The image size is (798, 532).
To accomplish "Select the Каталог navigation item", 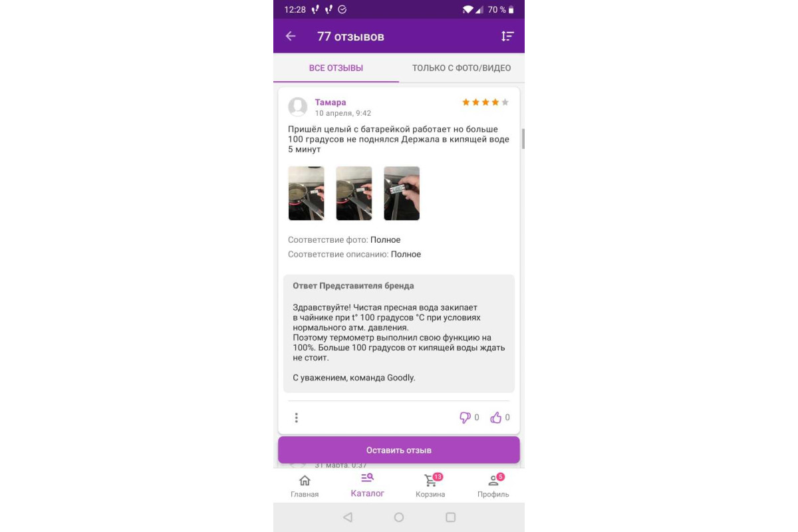I will [x=368, y=485].
